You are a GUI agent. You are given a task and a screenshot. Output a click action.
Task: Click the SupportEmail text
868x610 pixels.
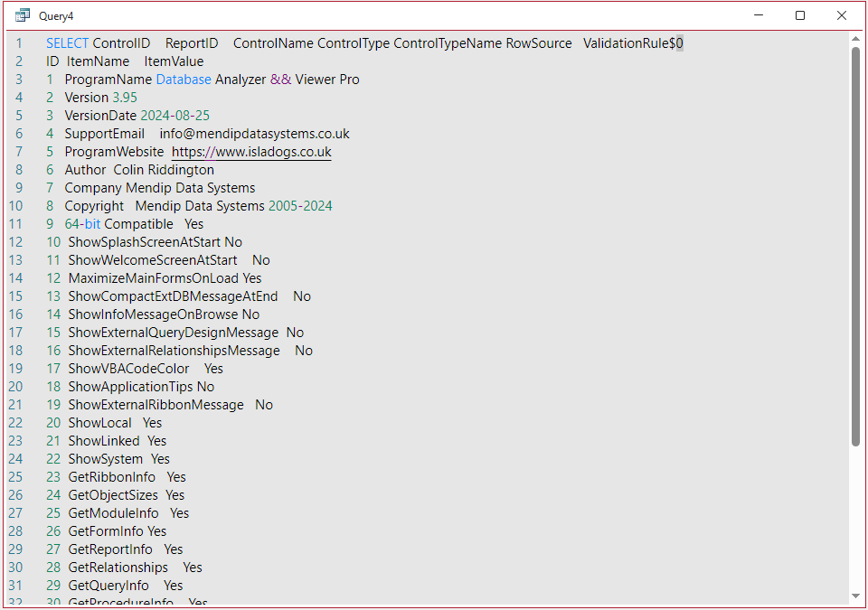point(105,134)
